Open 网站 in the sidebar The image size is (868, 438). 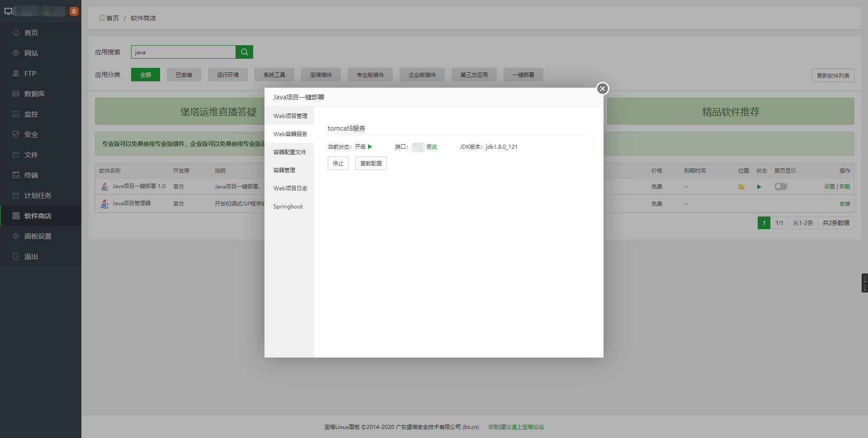pos(41,53)
